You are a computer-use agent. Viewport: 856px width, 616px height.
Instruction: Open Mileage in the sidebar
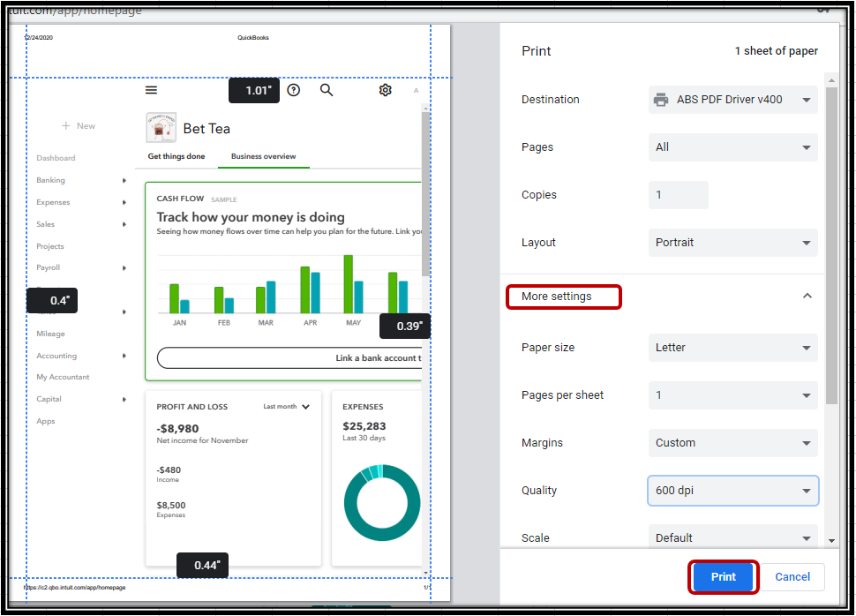[51, 334]
